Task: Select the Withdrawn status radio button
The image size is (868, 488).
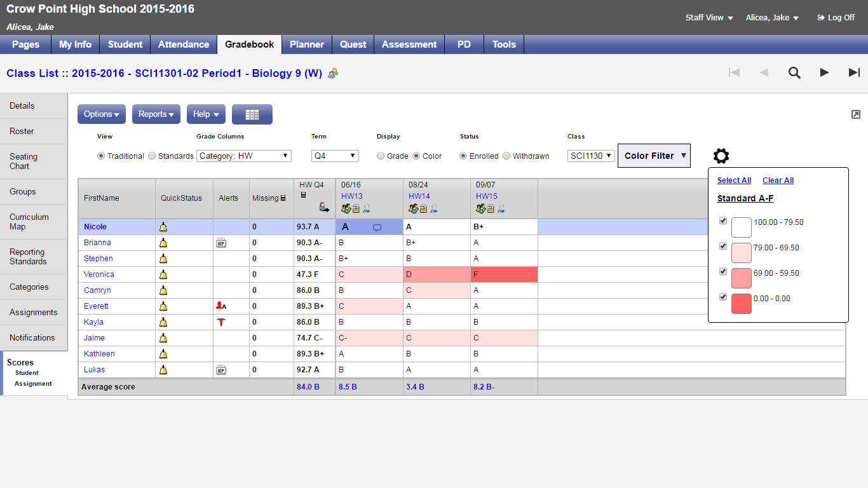Action: click(x=506, y=156)
